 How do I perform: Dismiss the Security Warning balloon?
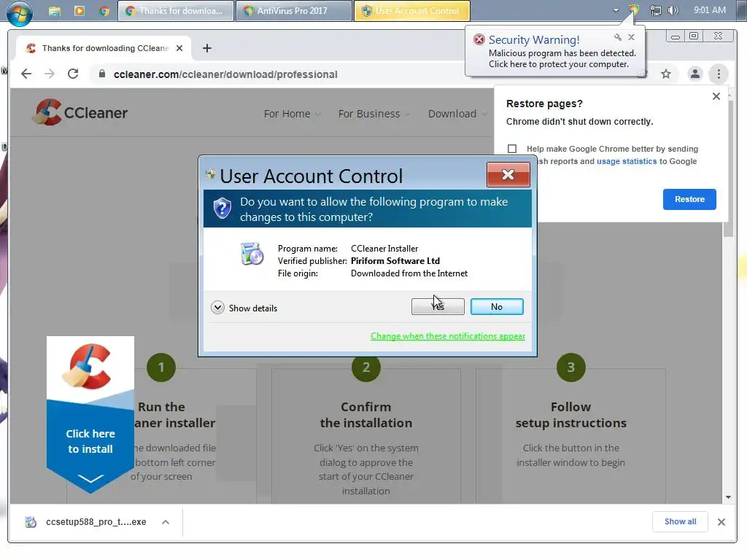pos(631,37)
